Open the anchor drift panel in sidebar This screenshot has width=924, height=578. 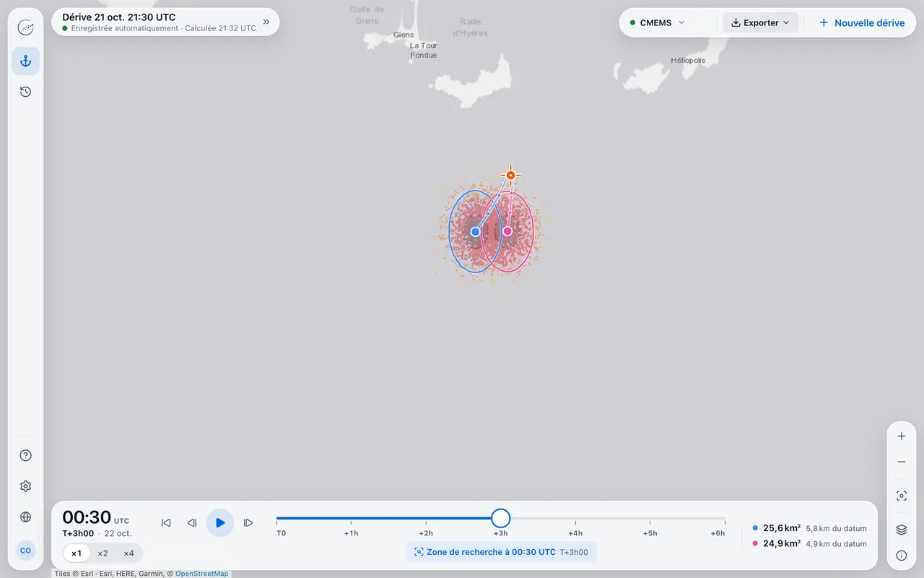pyautogui.click(x=26, y=61)
